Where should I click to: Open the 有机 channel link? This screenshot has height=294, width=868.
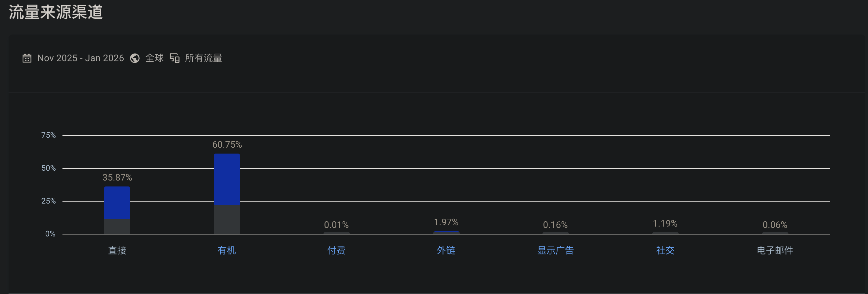click(227, 250)
